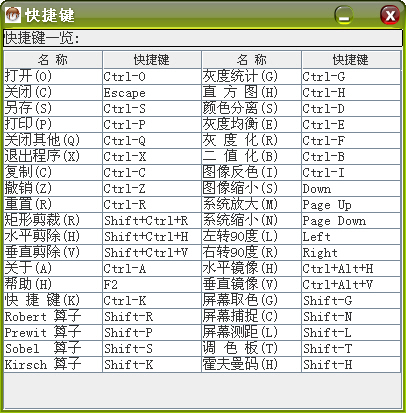Image resolution: width=406 pixels, height=413 pixels.
Task: Click the Ctrl-D shortcut cell
Action: coord(351,109)
